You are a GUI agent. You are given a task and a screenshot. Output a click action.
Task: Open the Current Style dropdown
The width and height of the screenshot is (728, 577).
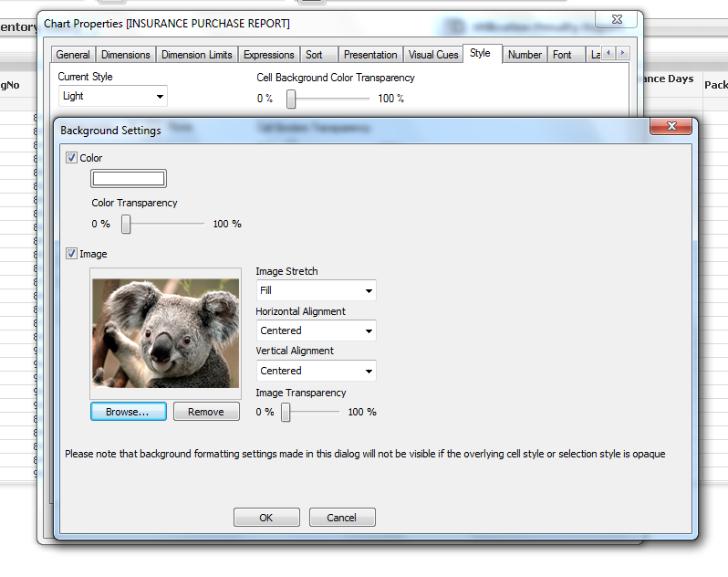[113, 96]
